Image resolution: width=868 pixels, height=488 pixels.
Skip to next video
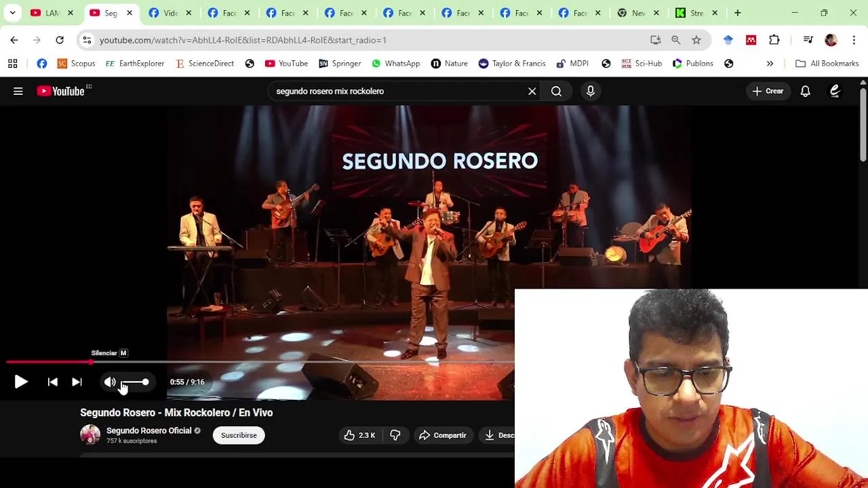coord(77,382)
